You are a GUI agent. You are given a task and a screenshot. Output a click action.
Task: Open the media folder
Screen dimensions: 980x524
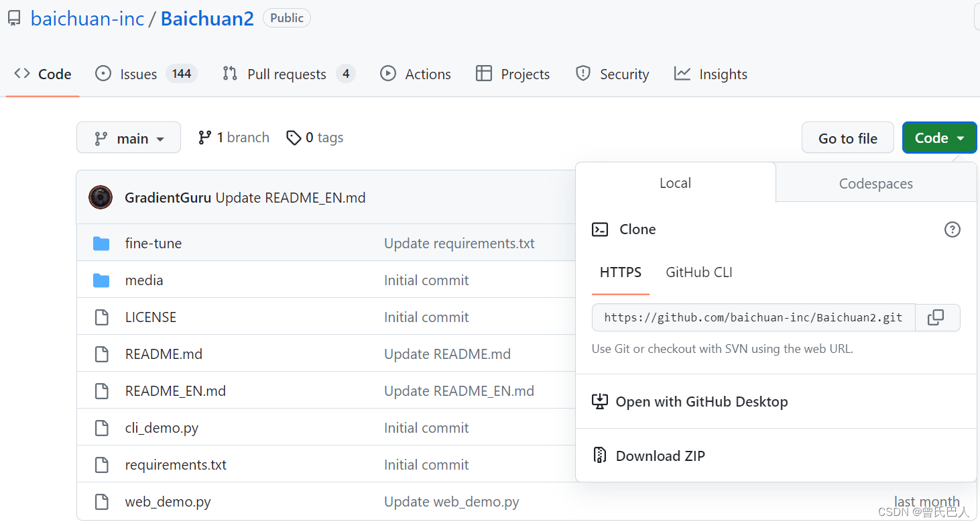[144, 280]
